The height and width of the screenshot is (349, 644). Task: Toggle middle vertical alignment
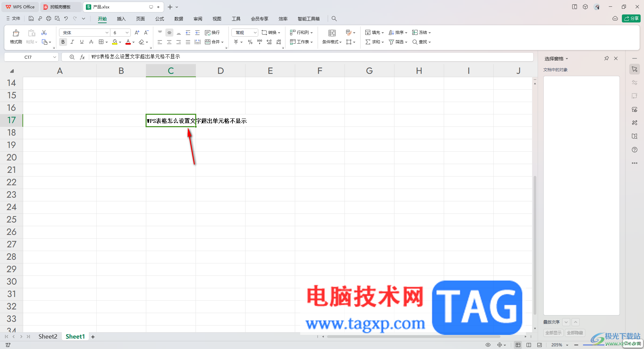tap(169, 33)
